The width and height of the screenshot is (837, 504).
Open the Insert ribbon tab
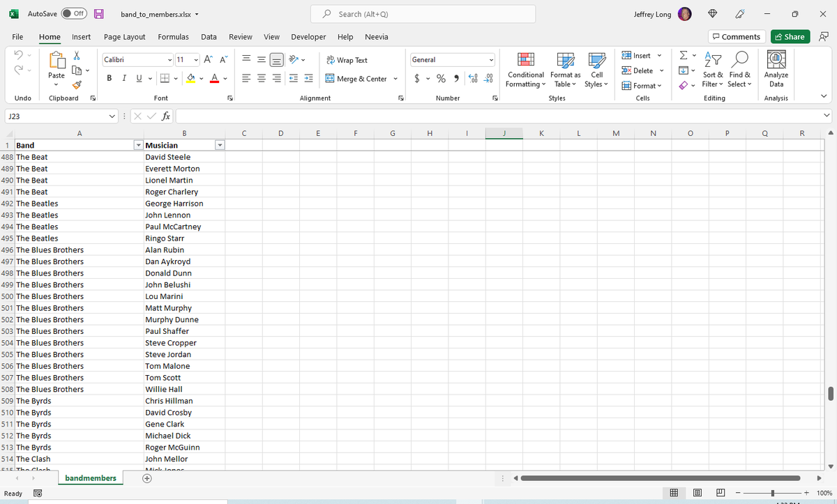pyautogui.click(x=81, y=37)
